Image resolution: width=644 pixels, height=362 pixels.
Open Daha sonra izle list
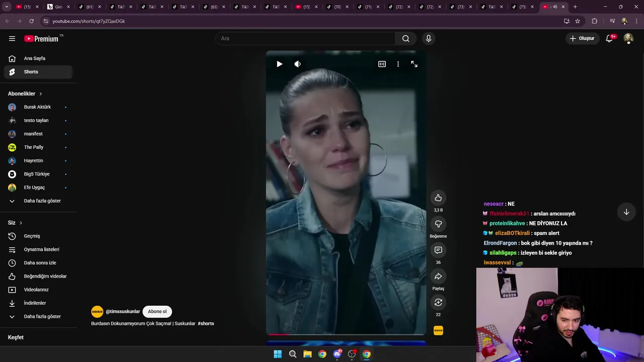pyautogui.click(x=38, y=263)
